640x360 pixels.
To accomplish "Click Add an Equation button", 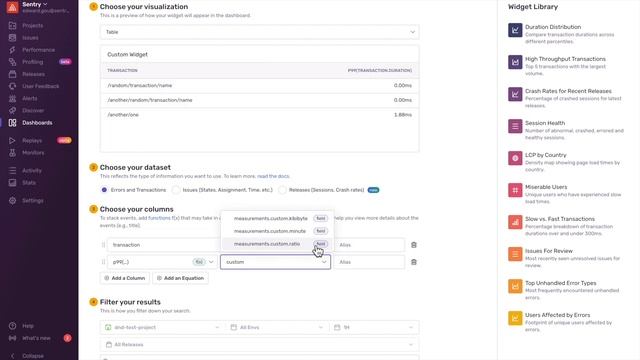I will click(x=180, y=278).
